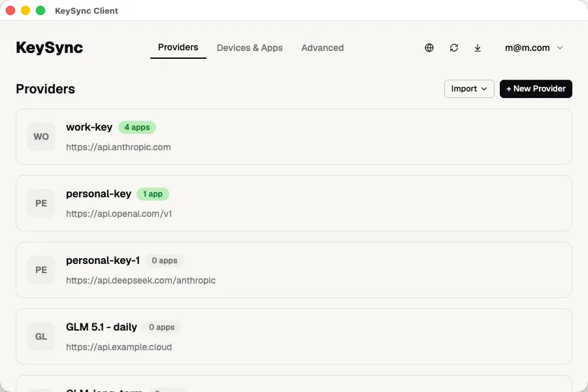This screenshot has width=588, height=392.
Task: Click the https://api.example.cloud URL
Action: coord(119,347)
